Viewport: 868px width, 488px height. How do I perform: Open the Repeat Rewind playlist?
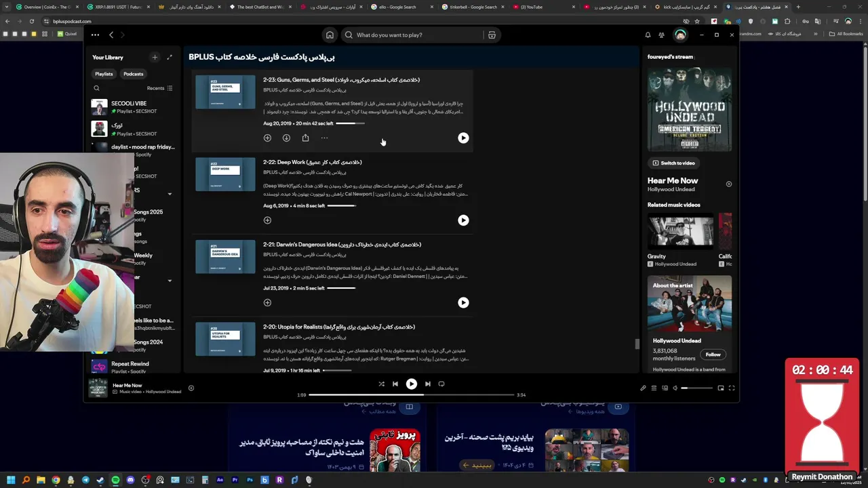pos(133,367)
